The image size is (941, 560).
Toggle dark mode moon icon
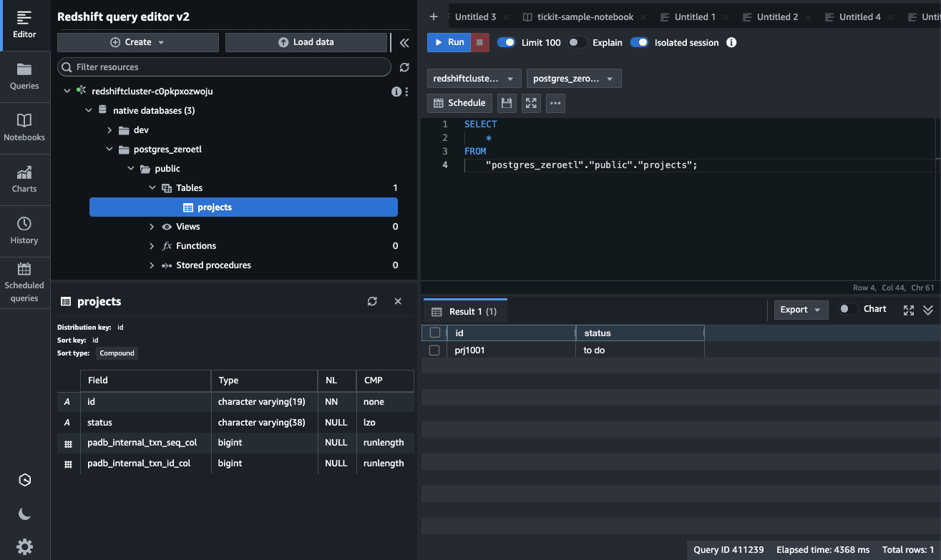pyautogui.click(x=24, y=514)
